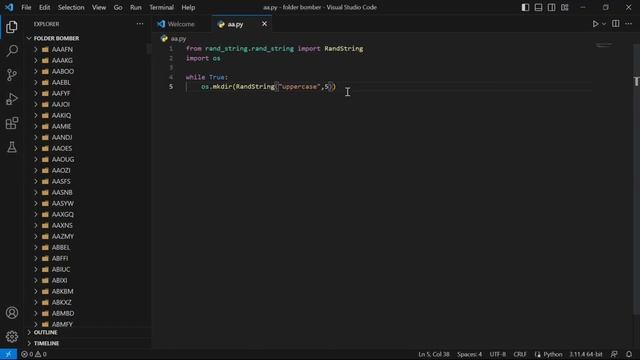Open Explorer Views and More Actions ellipsis
This screenshot has width=640, height=360.
click(x=140, y=24)
